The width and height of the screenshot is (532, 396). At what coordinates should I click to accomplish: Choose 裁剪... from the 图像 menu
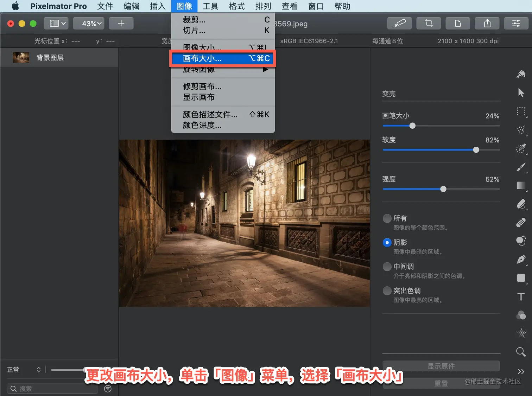[223, 20]
